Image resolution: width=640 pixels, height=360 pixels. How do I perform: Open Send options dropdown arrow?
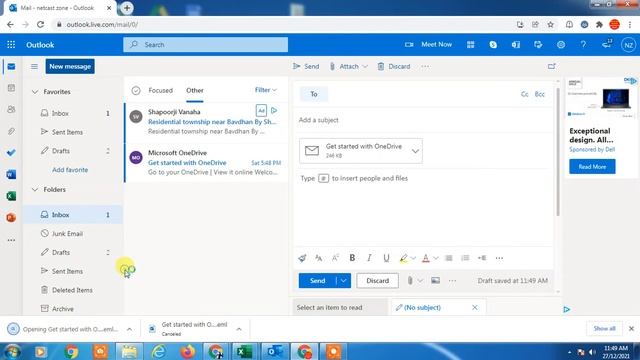pos(344,280)
